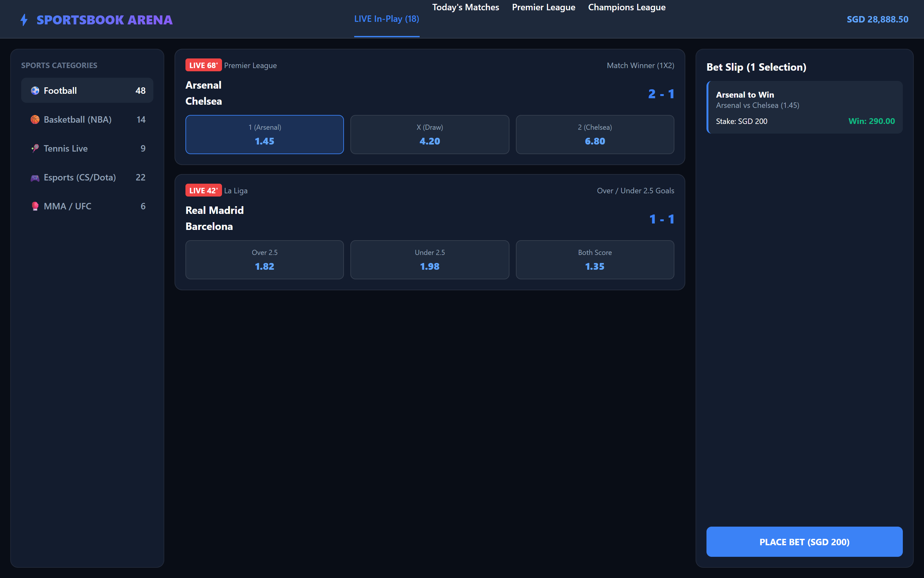
Task: Click the La Liga league label
Action: point(235,190)
